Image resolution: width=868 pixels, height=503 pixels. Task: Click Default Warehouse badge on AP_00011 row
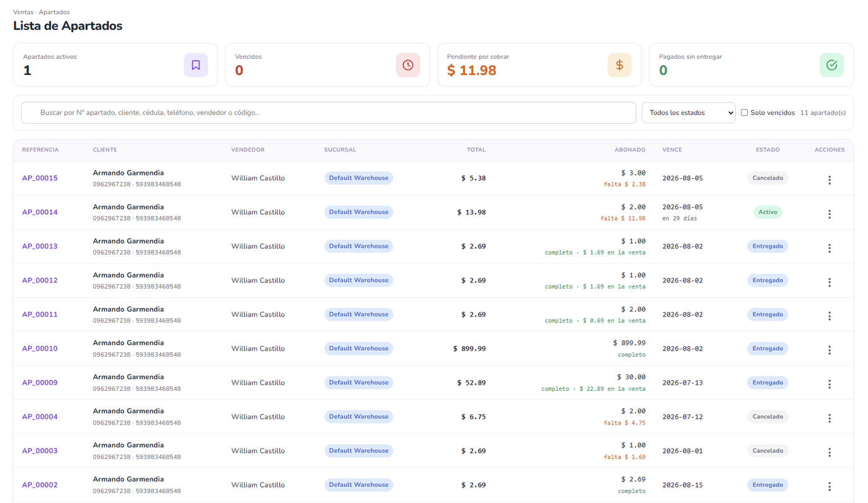[358, 314]
